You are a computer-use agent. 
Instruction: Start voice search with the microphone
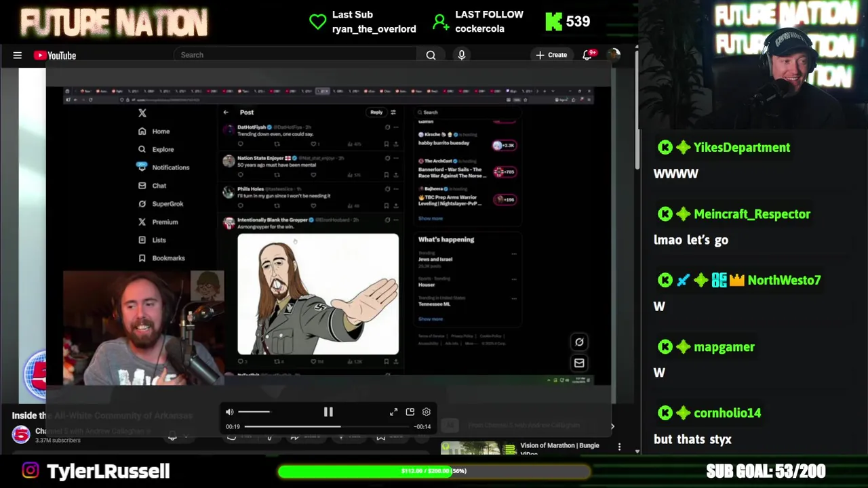[x=462, y=56]
